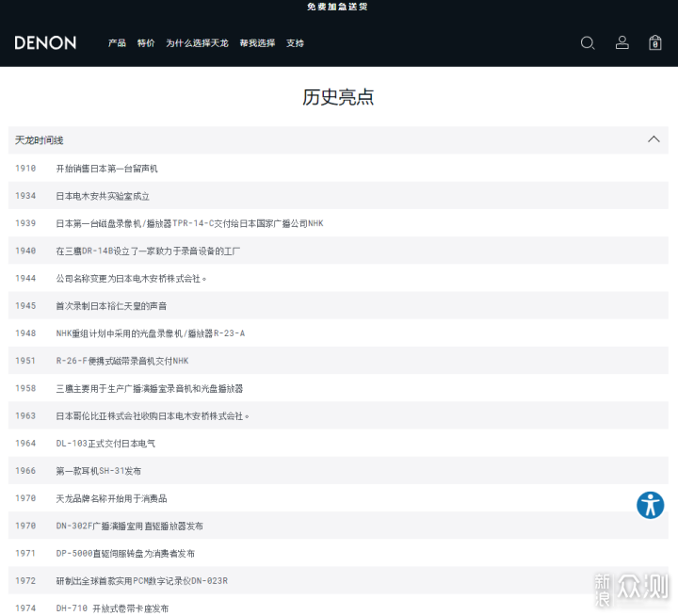Image resolution: width=678 pixels, height=616 pixels.
Task: Open the 帮我选择 menu
Action: pyautogui.click(x=257, y=42)
